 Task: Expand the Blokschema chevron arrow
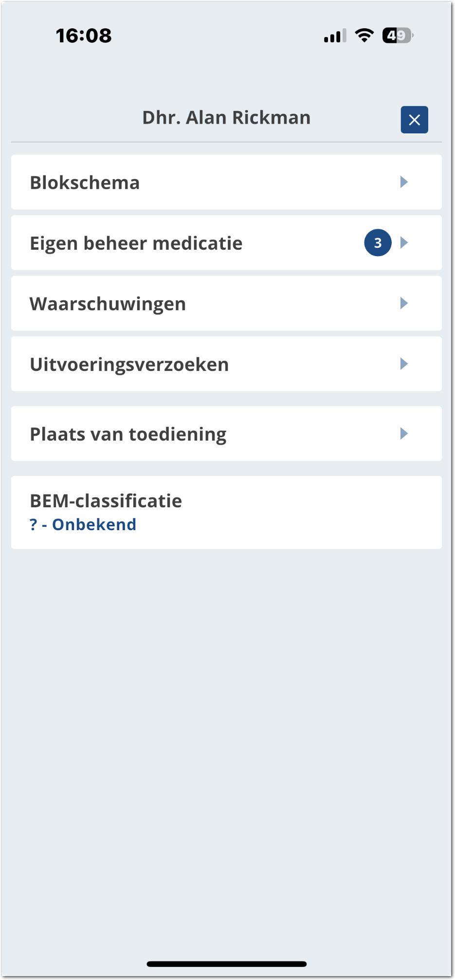coord(404,182)
